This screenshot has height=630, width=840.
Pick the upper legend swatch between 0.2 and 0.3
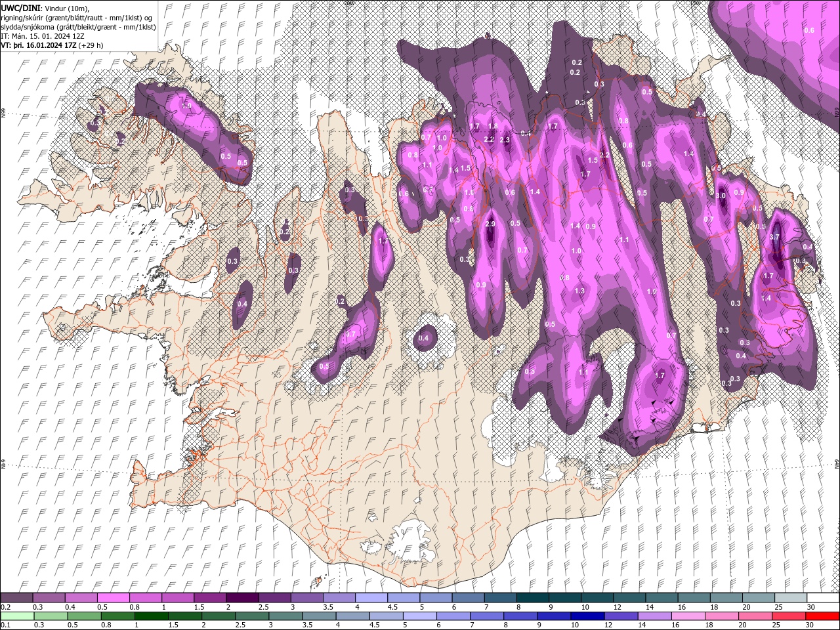[16, 598]
